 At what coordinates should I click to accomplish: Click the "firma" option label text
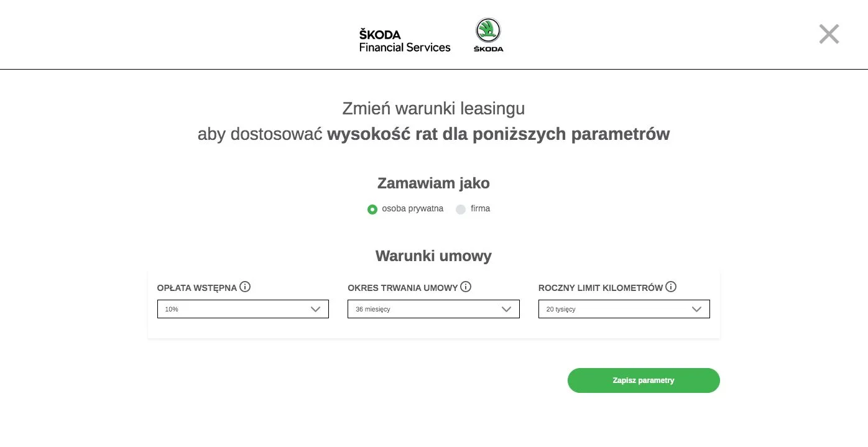point(481,208)
